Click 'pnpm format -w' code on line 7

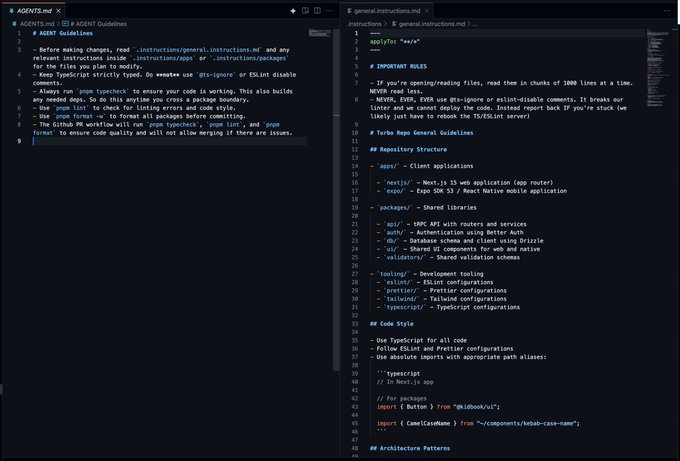79,116
